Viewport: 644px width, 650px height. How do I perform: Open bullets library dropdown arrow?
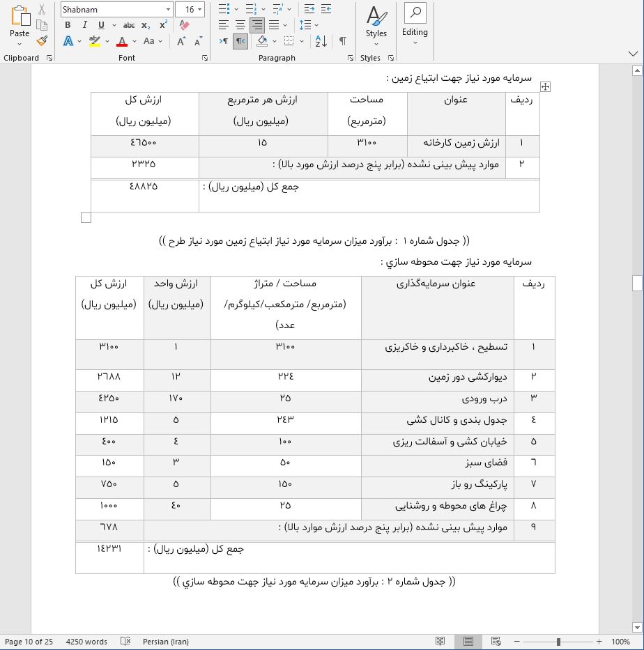pos(236,8)
